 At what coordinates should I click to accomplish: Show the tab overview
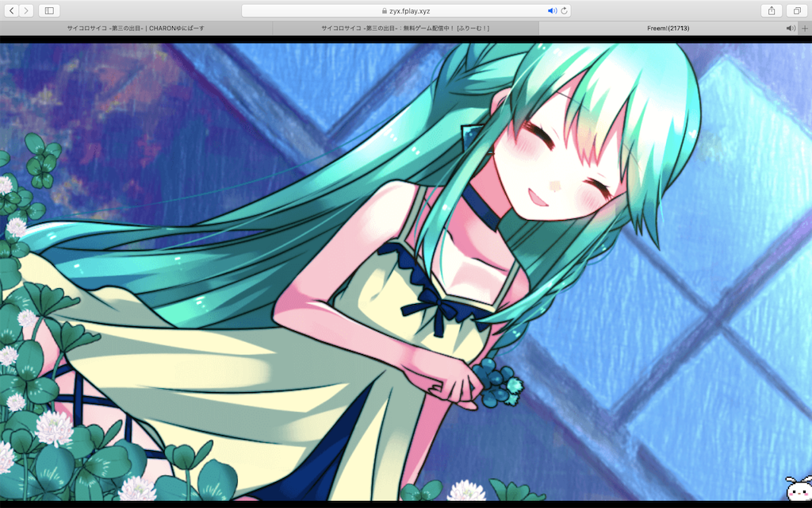pos(796,10)
